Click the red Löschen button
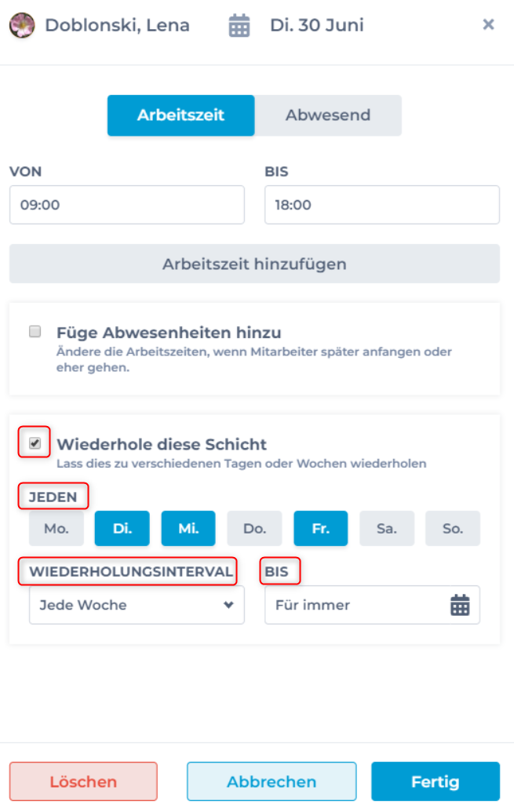 [x=83, y=781]
